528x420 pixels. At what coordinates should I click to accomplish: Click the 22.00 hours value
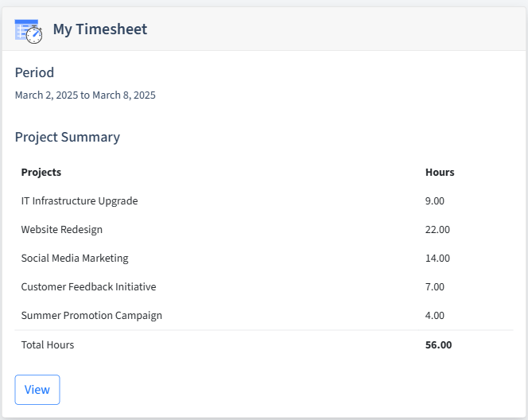(437, 229)
